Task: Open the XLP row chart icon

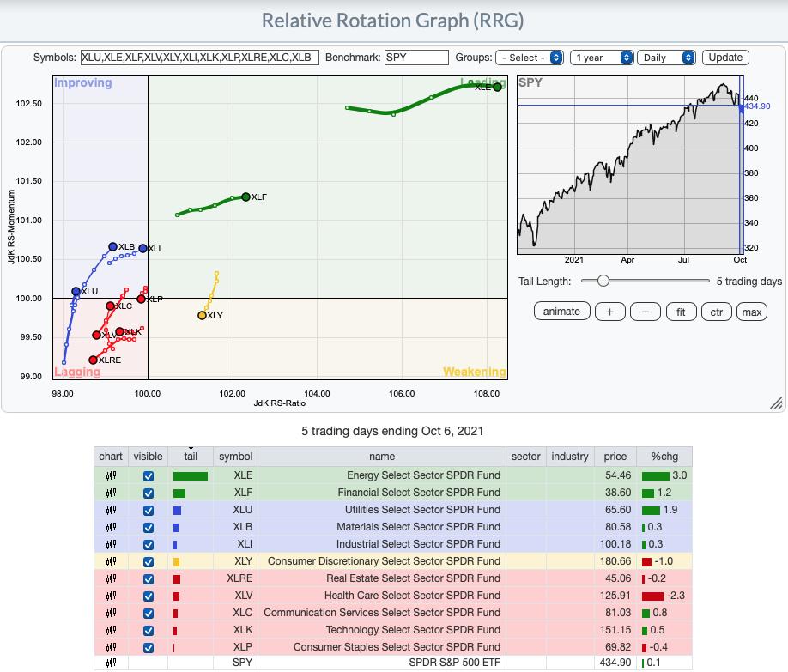Action: pos(111,647)
